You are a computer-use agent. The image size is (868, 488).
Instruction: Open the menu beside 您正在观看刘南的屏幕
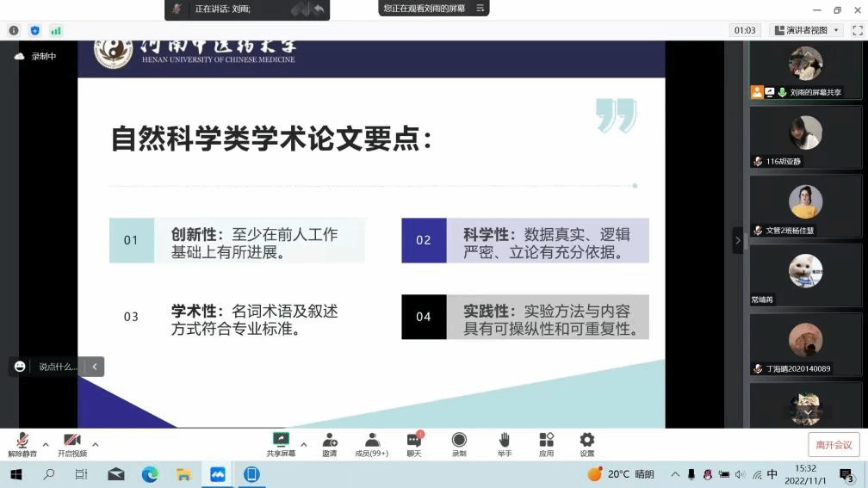tap(480, 9)
